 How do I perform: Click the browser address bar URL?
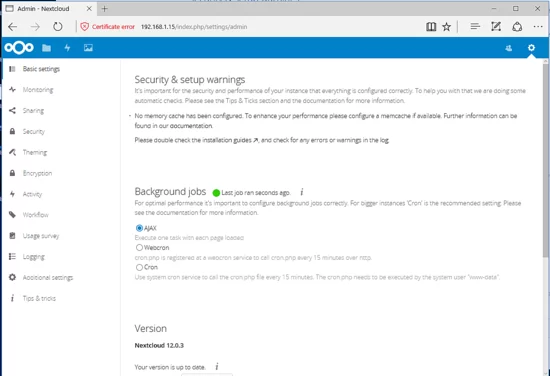194,27
